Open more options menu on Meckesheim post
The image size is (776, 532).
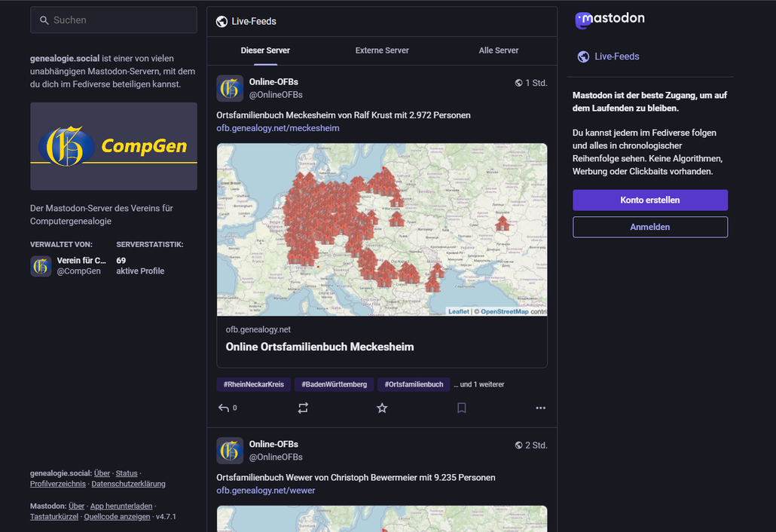(x=540, y=408)
